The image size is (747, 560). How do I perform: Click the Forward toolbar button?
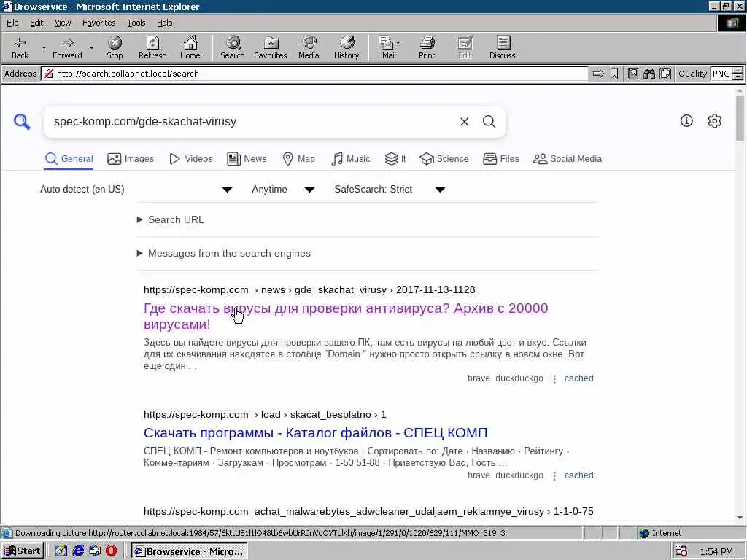(x=67, y=47)
